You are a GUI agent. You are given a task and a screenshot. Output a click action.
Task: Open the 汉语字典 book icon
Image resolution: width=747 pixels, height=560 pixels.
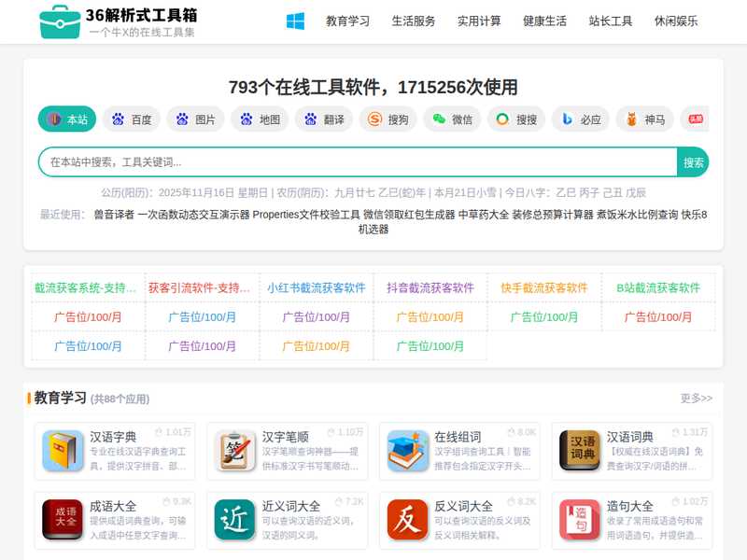point(63,450)
